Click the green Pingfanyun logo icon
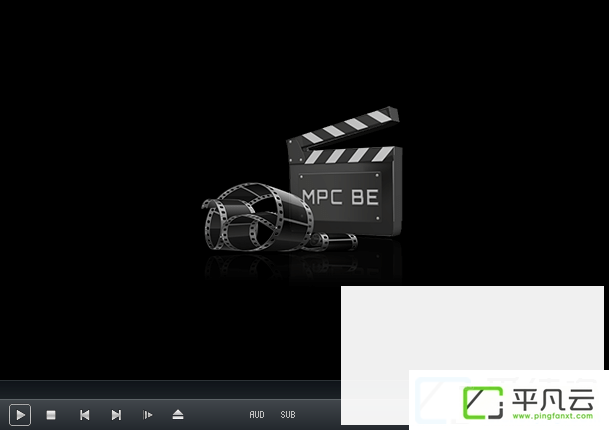609x430 pixels. [x=483, y=403]
